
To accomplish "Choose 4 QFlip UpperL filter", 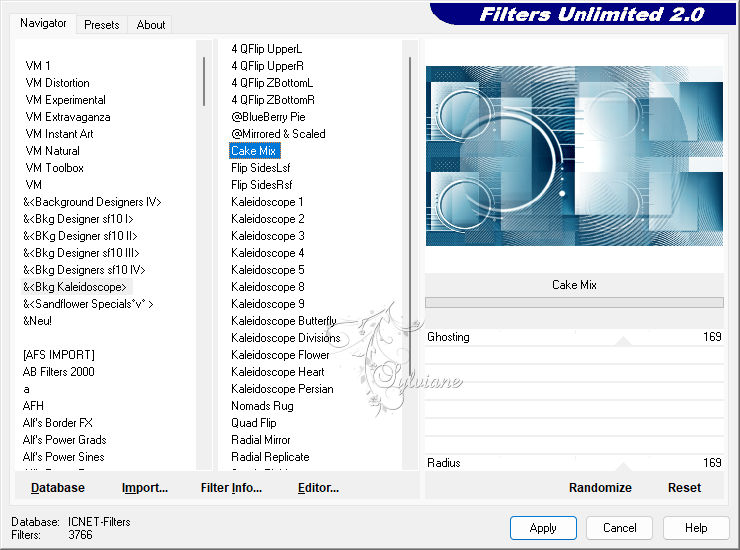I will tap(267, 49).
